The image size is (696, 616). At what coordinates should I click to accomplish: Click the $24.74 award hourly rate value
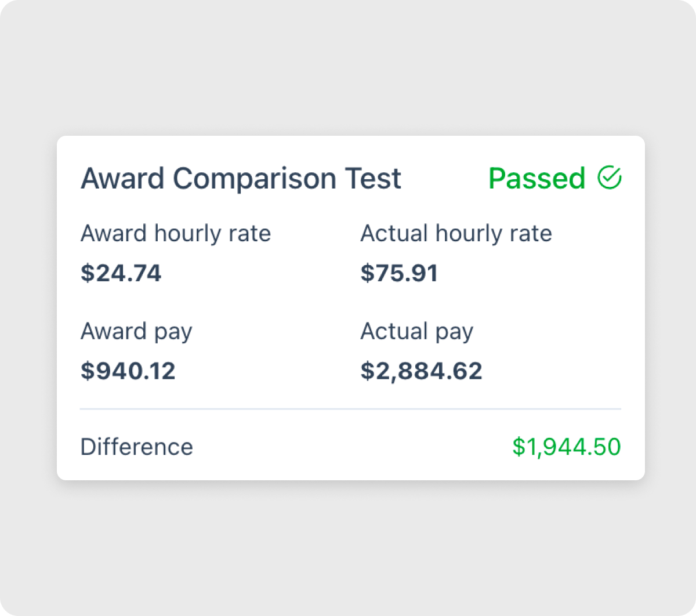tap(121, 273)
